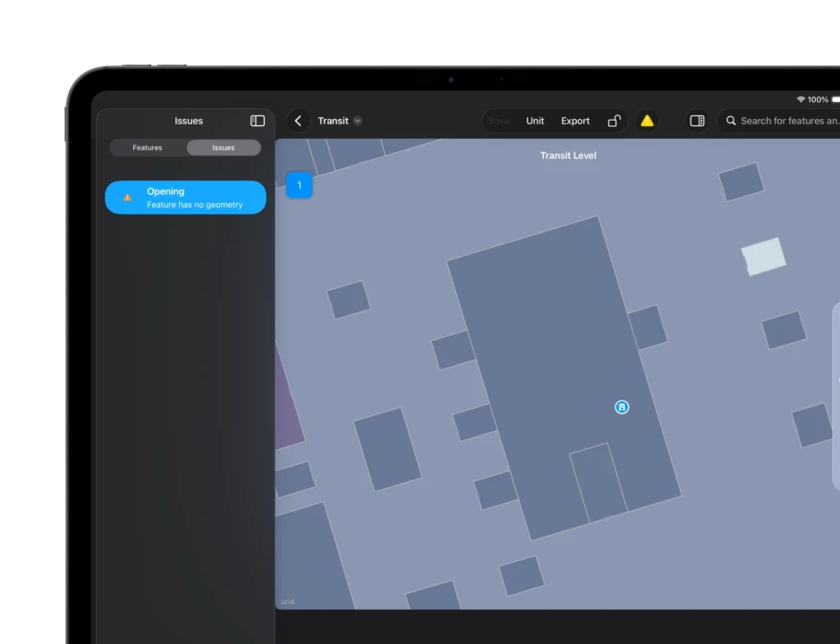Open the Unit menu
This screenshot has height=644, width=840.
click(535, 121)
